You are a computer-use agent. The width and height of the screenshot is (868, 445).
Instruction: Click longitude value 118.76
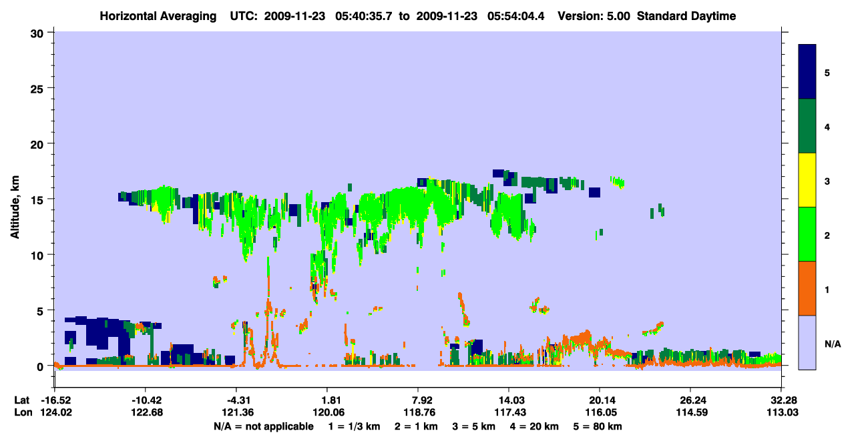tap(418, 412)
